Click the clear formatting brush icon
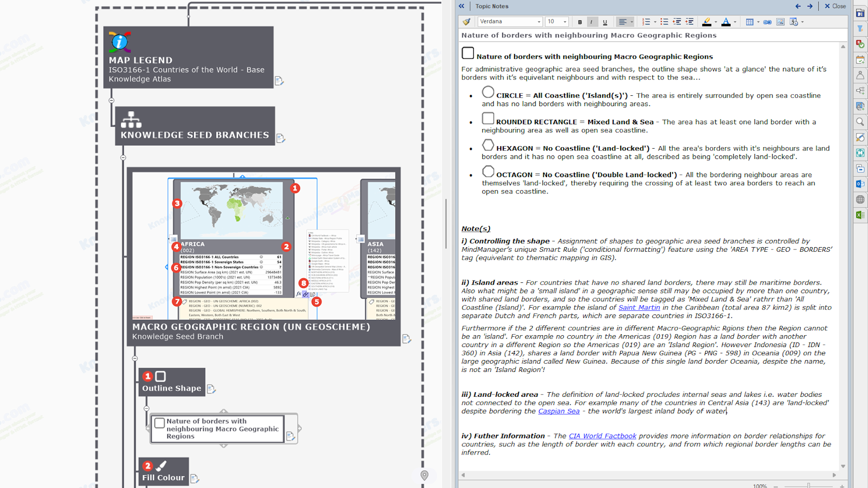The image size is (868, 488). [x=467, y=22]
